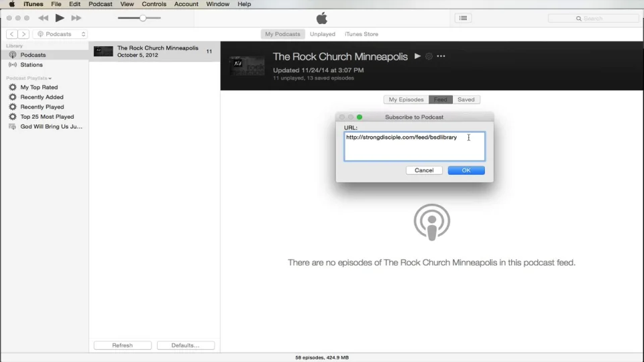
Task: Click the large podcast placeholder icon
Action: point(431,223)
